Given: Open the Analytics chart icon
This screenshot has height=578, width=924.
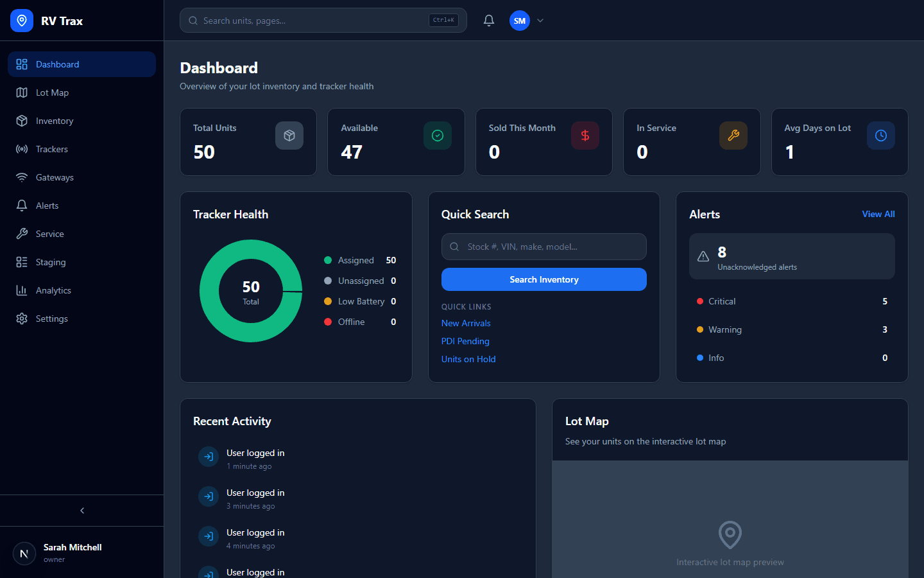Looking at the screenshot, I should click(22, 290).
